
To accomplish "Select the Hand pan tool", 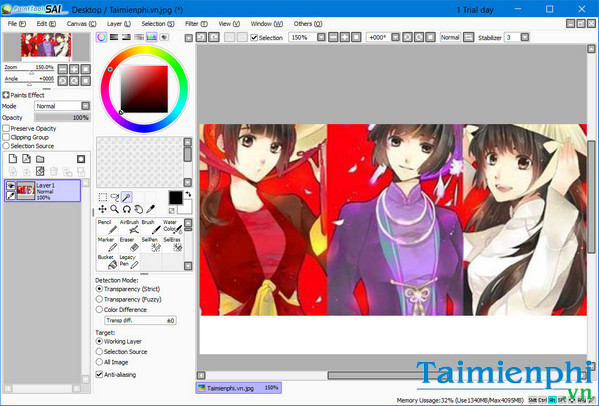I will click(x=138, y=209).
